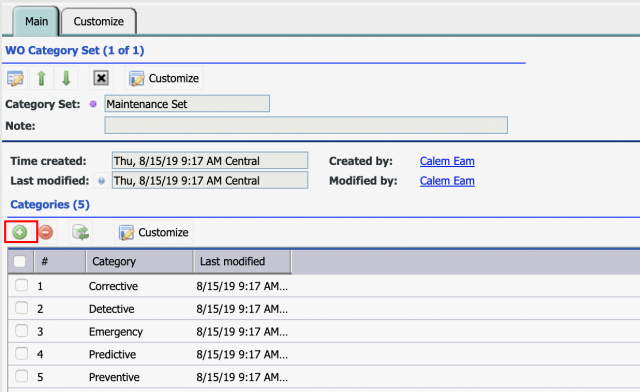Sort by the # column header
This screenshot has width=640, height=392.
pyautogui.click(x=60, y=261)
